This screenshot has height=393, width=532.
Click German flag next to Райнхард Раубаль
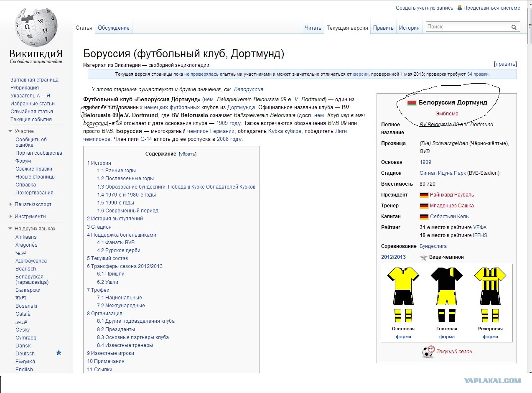pyautogui.click(x=424, y=195)
